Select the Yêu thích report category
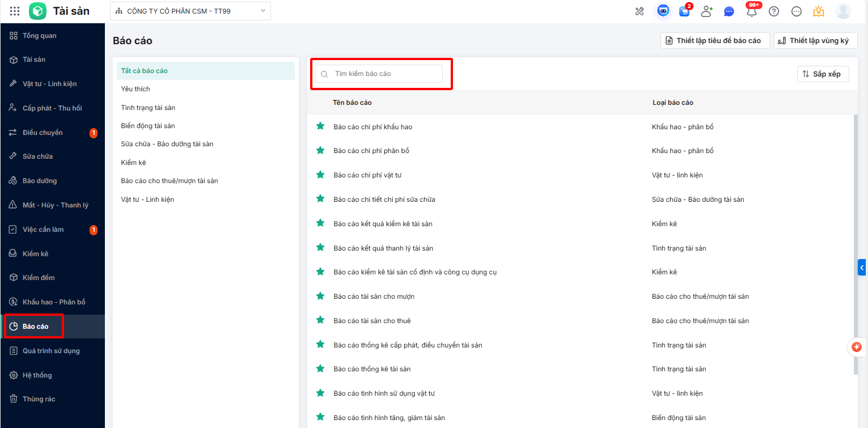 click(x=136, y=89)
